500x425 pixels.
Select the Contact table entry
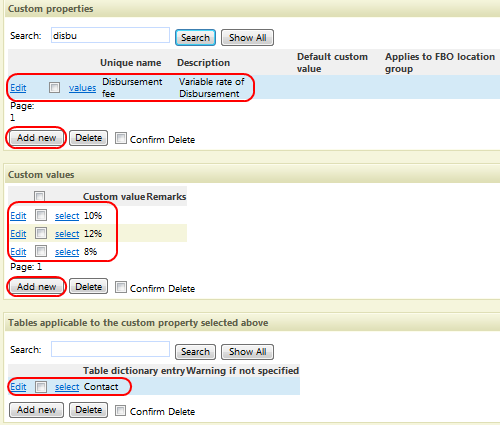[x=67, y=387]
